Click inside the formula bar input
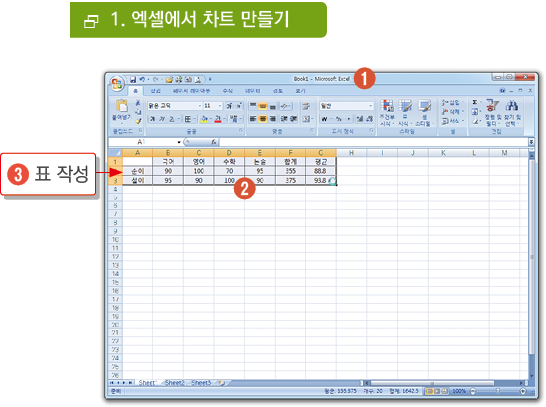This screenshot has height=407, width=546. click(373, 142)
